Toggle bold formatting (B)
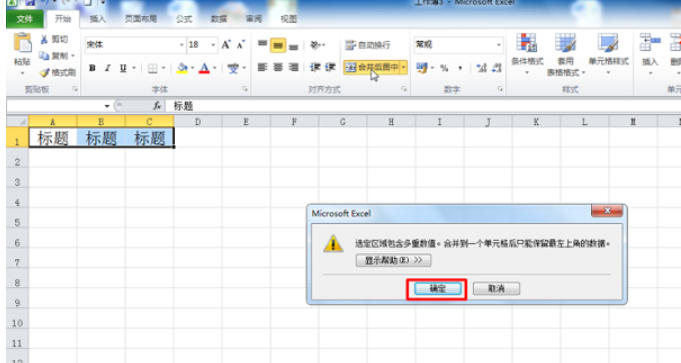This screenshot has width=681, height=363. (x=92, y=68)
